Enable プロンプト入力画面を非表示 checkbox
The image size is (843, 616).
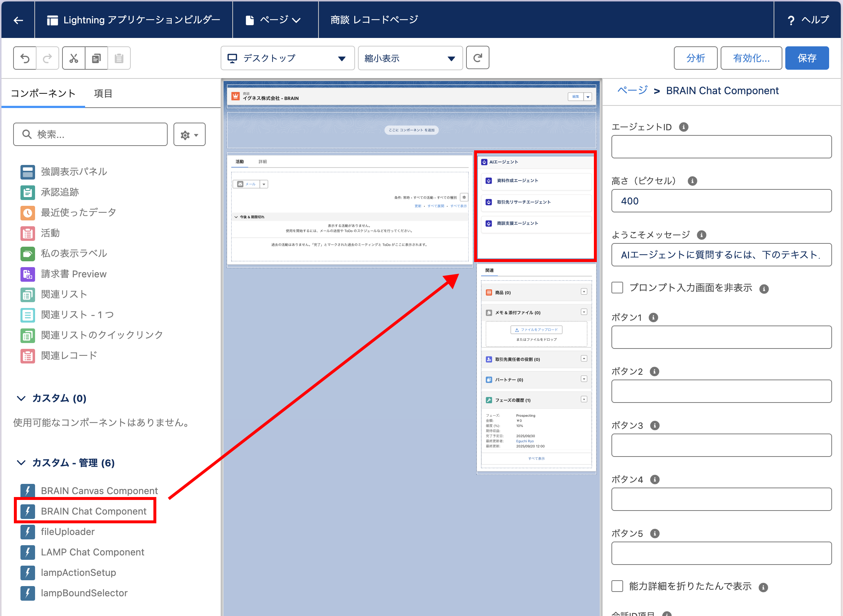pyautogui.click(x=617, y=288)
